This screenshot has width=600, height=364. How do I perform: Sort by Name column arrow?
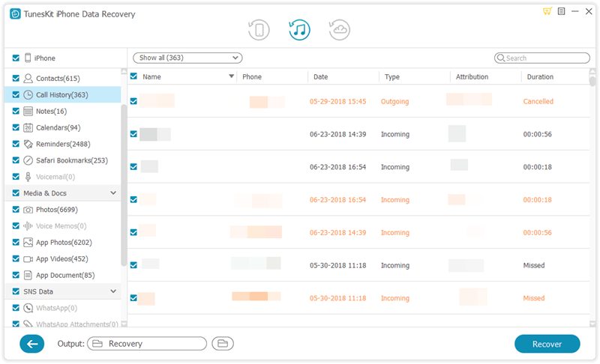[231, 76]
